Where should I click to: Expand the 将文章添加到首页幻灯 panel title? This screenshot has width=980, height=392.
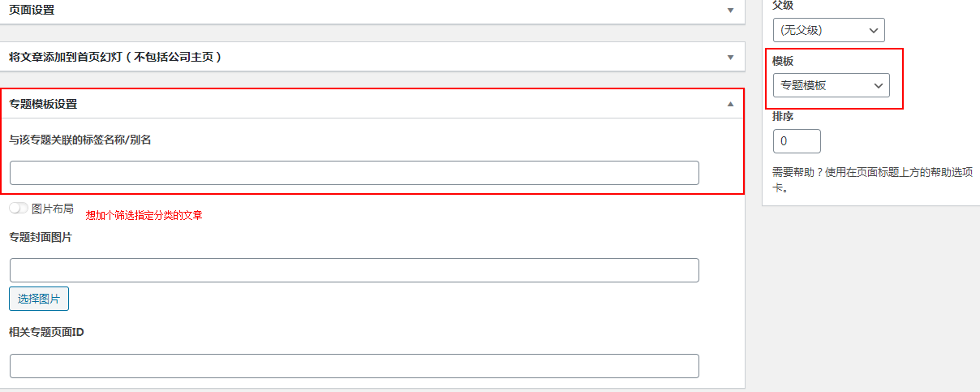pyautogui.click(x=114, y=57)
